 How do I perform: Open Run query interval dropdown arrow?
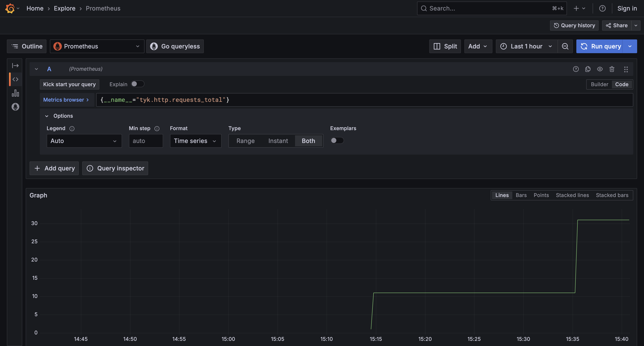630,46
